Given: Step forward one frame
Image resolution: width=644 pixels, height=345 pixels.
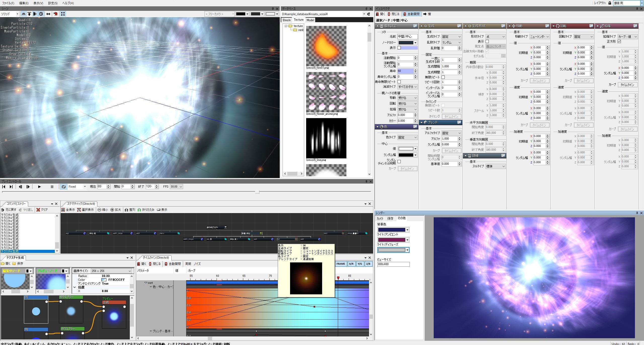Looking at the screenshot, I should (28, 187).
